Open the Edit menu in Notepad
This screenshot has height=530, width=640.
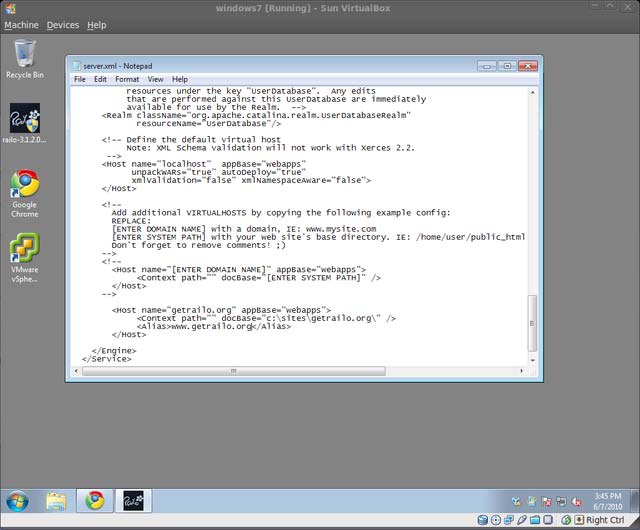pyautogui.click(x=100, y=79)
